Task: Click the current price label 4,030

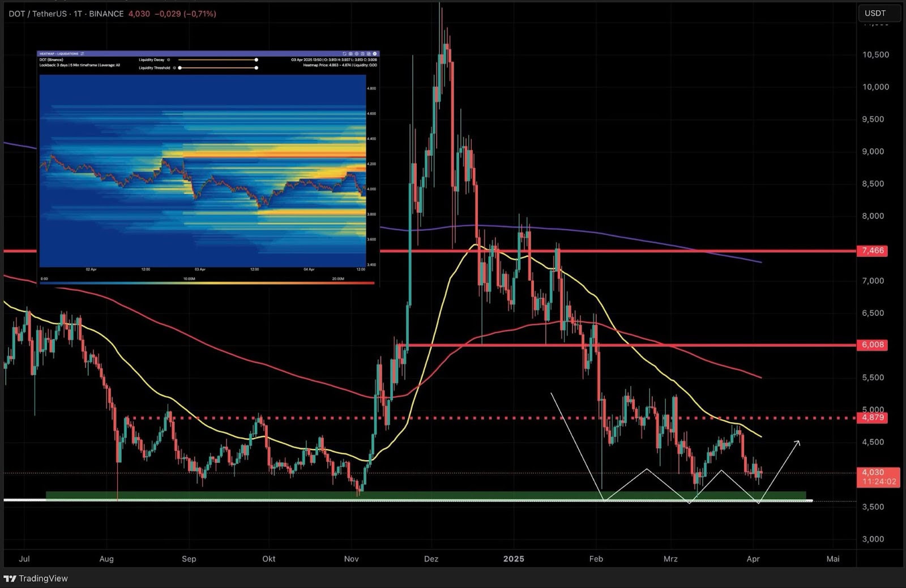Action: 873,473
